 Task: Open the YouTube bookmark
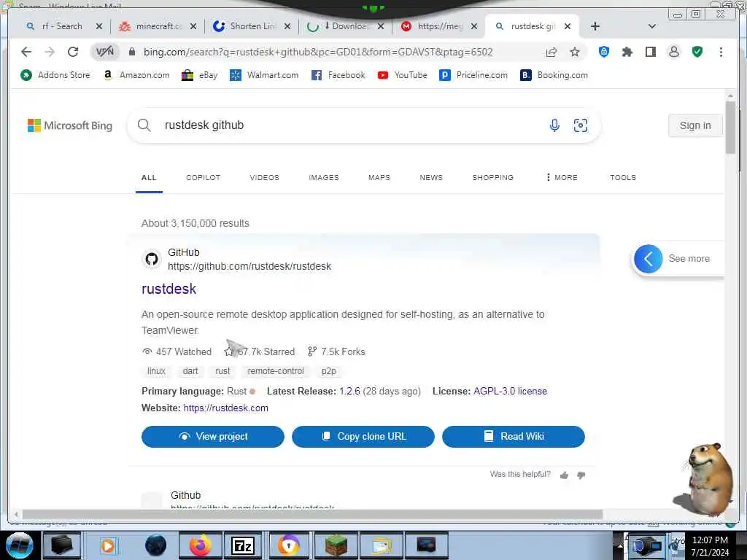coord(402,75)
